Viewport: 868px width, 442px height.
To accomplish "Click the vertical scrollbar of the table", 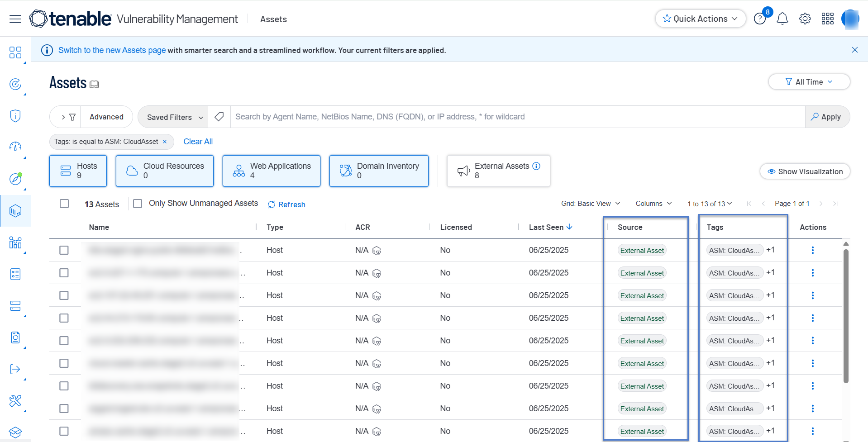I will (x=846, y=317).
